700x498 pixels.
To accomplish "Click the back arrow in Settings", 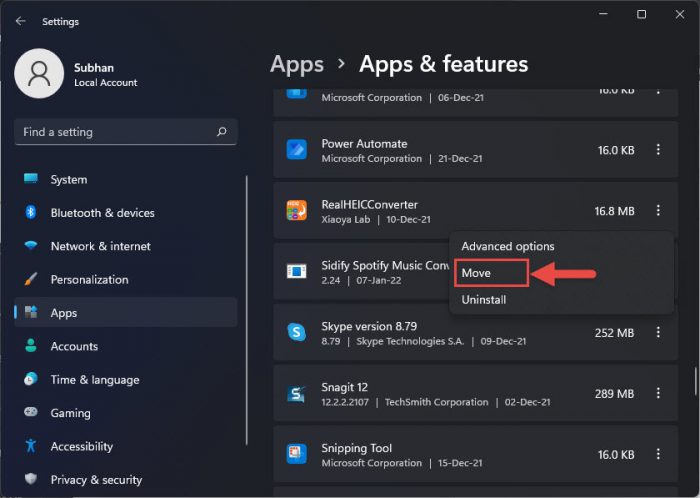I will tap(21, 21).
